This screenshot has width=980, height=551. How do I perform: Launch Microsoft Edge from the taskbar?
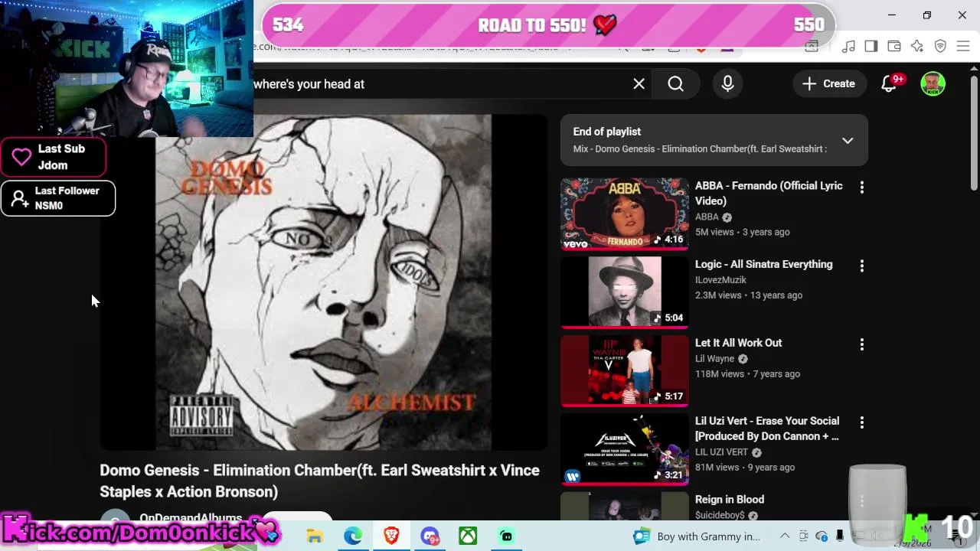pyautogui.click(x=353, y=536)
